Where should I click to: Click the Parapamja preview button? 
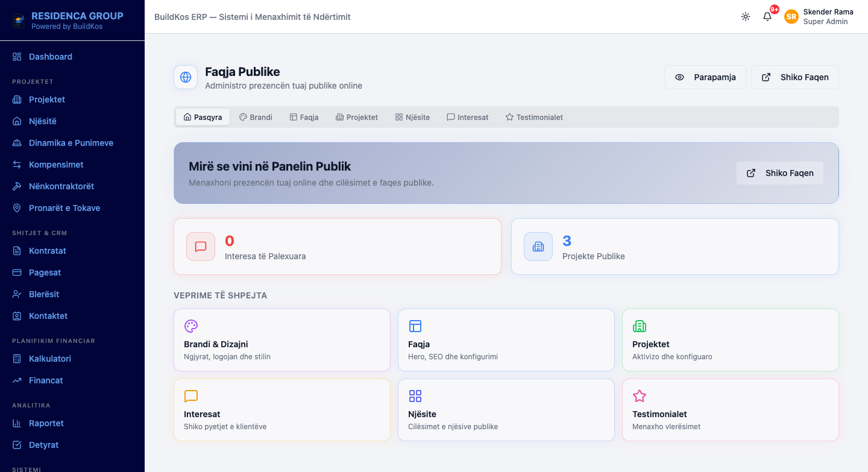[x=705, y=77]
